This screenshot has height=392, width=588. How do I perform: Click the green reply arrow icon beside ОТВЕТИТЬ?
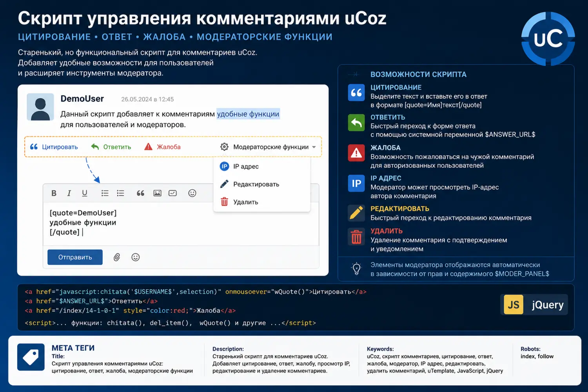356,123
